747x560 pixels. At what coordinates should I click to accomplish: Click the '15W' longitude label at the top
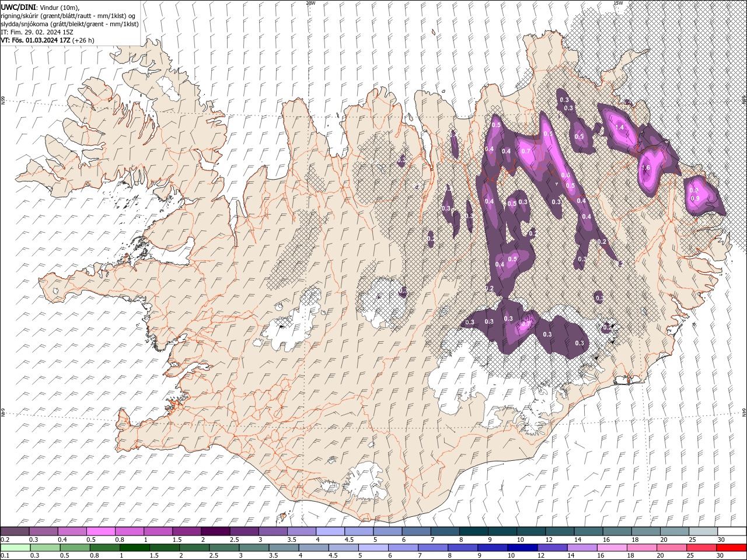(x=618, y=3)
